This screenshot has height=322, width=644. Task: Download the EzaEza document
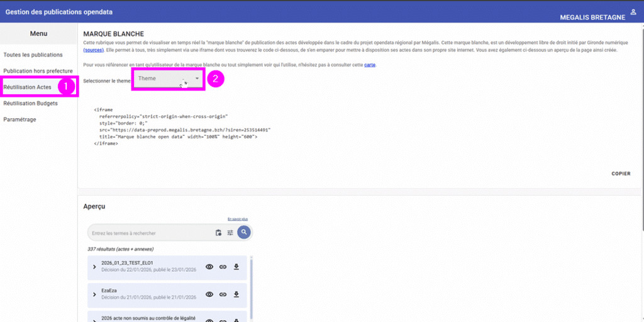[x=236, y=294]
